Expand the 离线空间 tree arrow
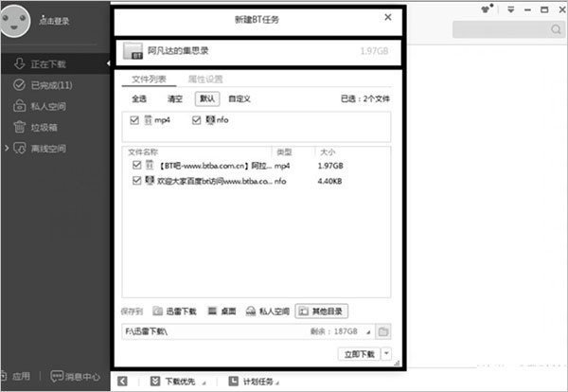Viewport: 568px width, 392px height. click(7, 148)
